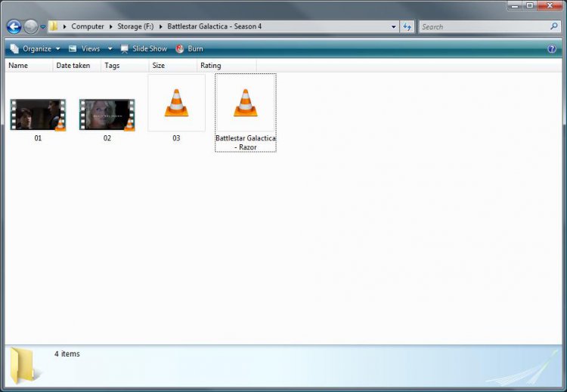Screen dimensions: 567x392
Task: Open the Organize menu
Action: point(35,49)
